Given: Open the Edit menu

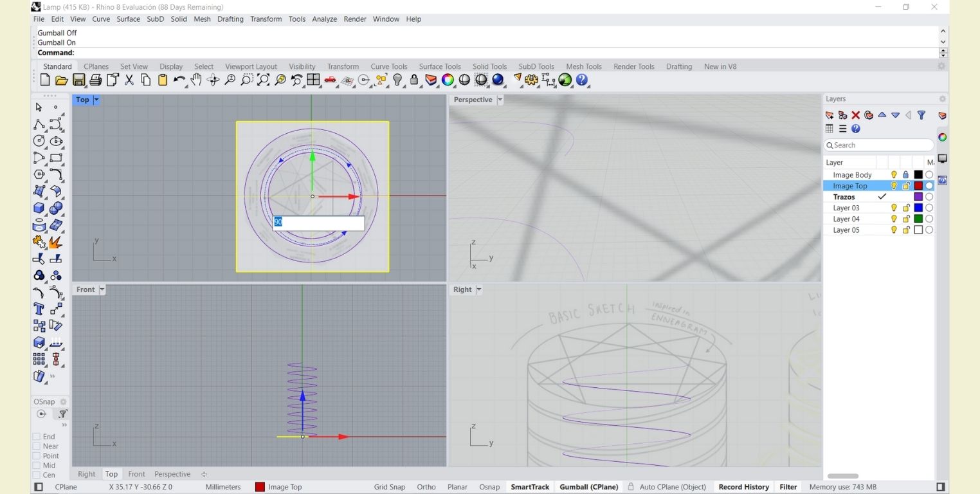Looking at the screenshot, I should coord(57,19).
